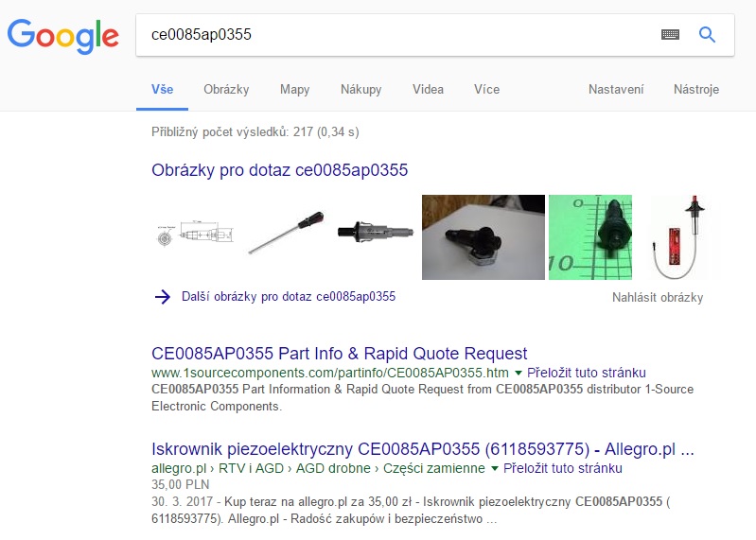
Task: Switch to the Obrázky tab
Action: point(226,89)
